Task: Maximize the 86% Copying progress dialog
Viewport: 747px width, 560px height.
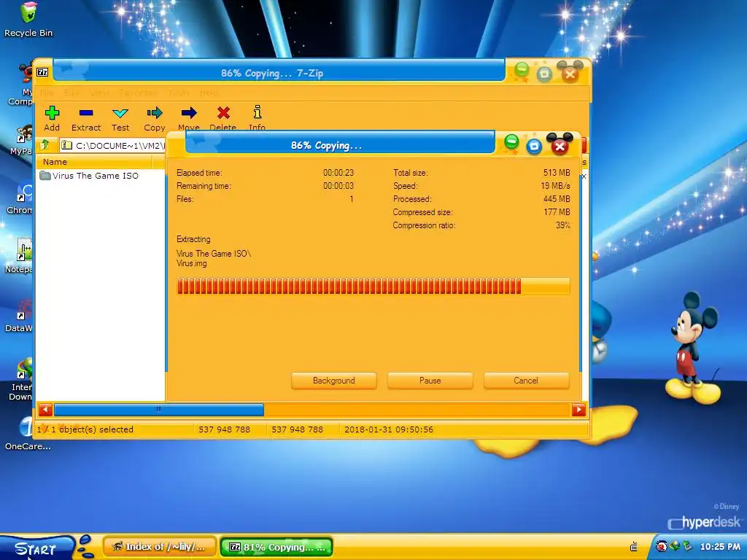Action: 534,146
